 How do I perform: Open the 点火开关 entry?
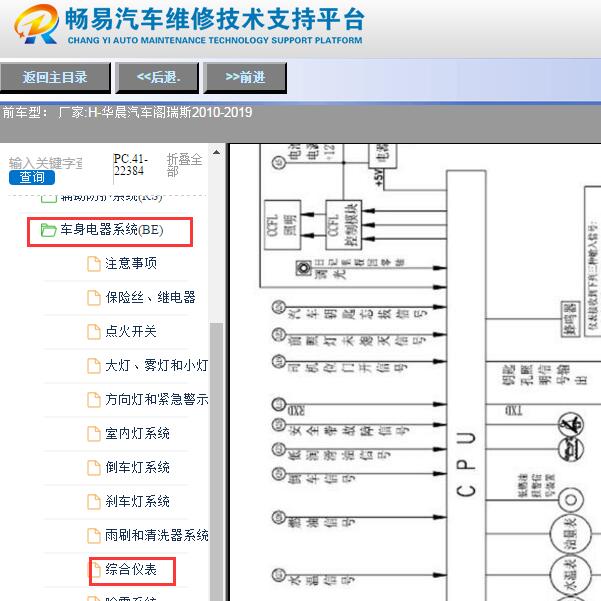[131, 332]
